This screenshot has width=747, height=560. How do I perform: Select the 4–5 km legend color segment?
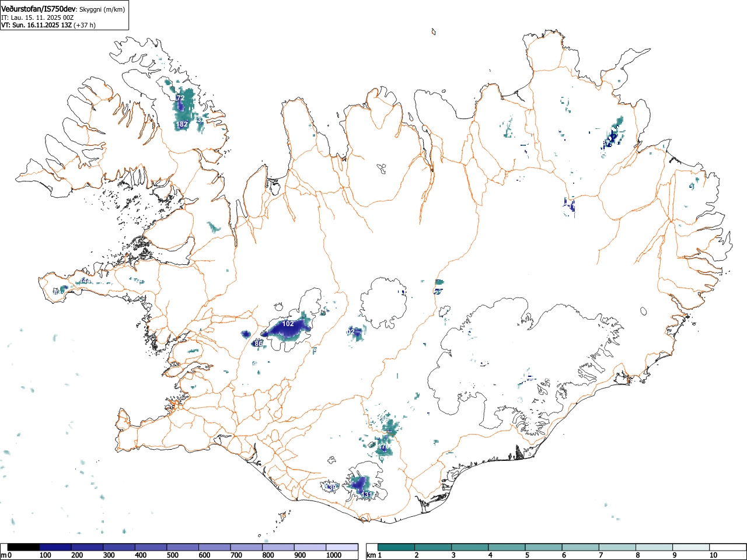coord(507,547)
